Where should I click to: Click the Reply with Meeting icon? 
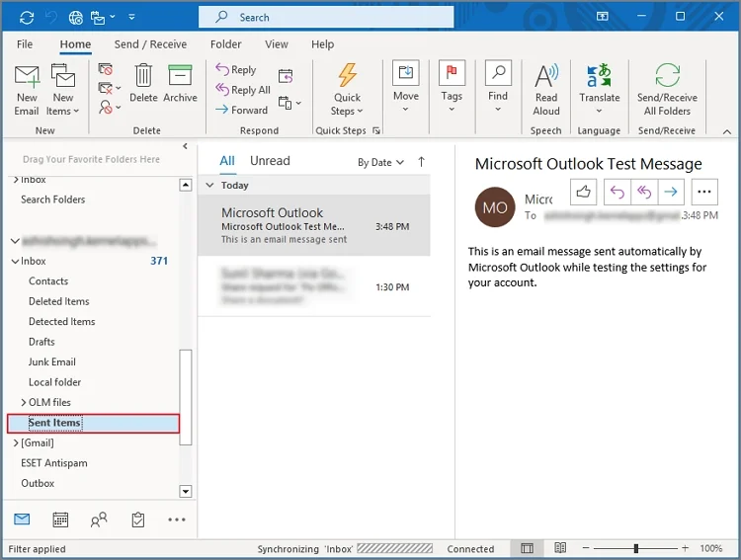(x=286, y=76)
